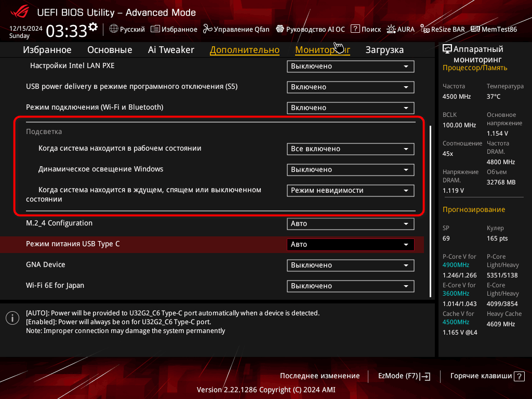Select 'Динамическое освещение Windows' row label

pyautogui.click(x=101, y=169)
